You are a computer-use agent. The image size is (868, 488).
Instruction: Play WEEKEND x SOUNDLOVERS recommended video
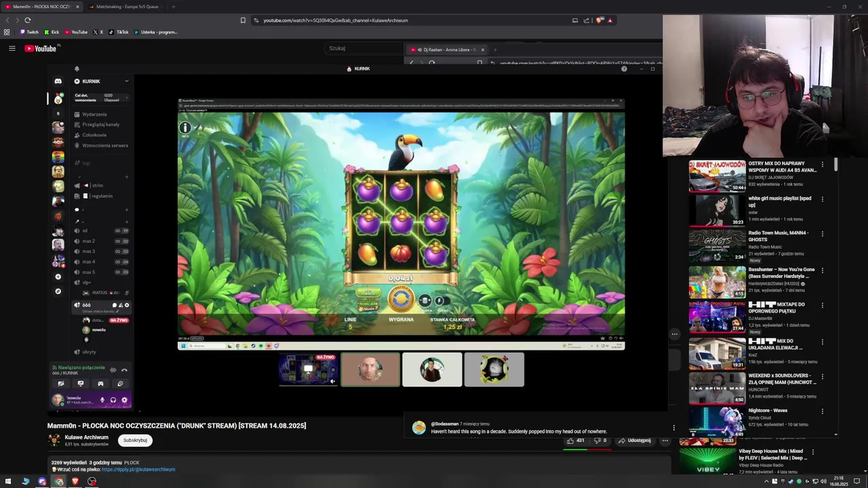(x=717, y=388)
